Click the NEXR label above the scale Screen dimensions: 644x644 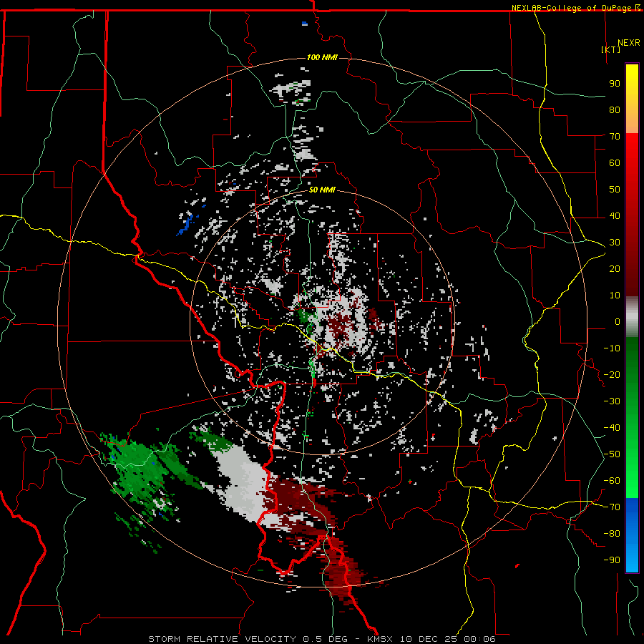(x=629, y=43)
